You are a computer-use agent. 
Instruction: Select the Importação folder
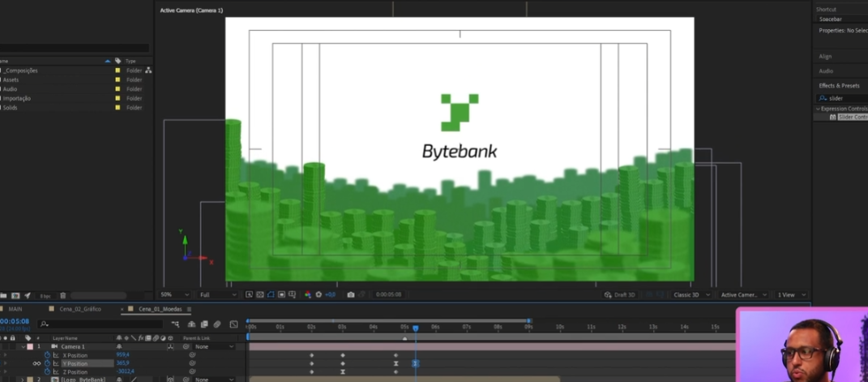point(16,98)
